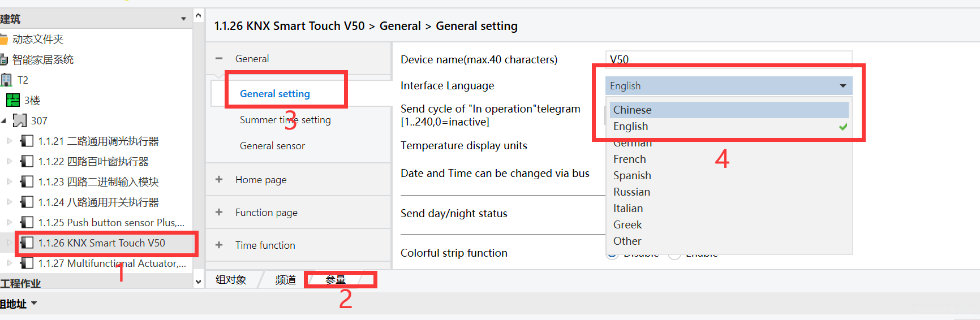This screenshot has height=320, width=980.
Task: Click device icon for 1.1.25 Push button sensor
Action: click(x=27, y=222)
